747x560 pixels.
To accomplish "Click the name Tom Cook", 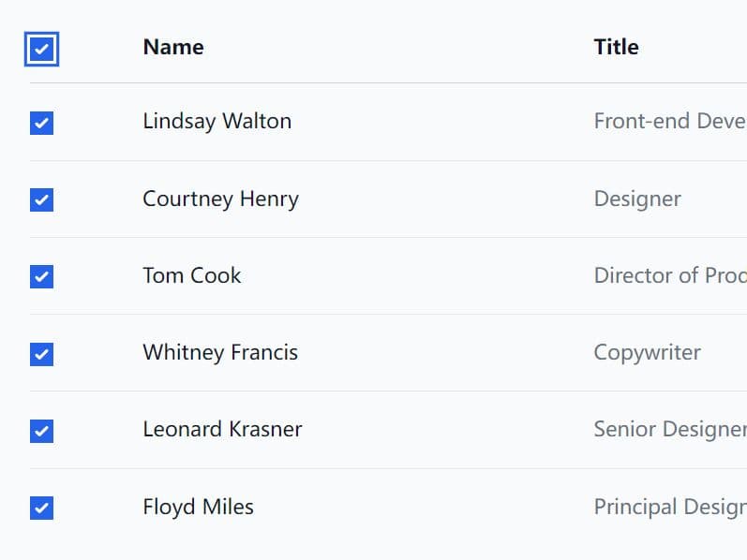I will [192, 275].
